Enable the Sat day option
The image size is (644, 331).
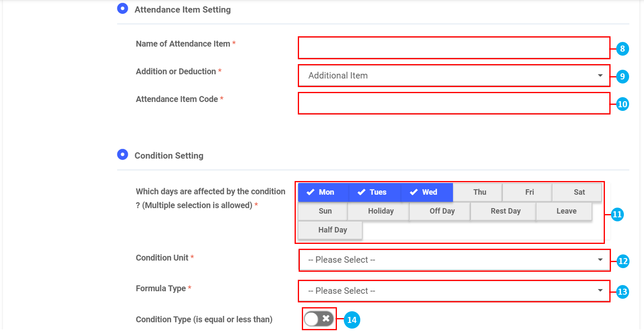[579, 192]
